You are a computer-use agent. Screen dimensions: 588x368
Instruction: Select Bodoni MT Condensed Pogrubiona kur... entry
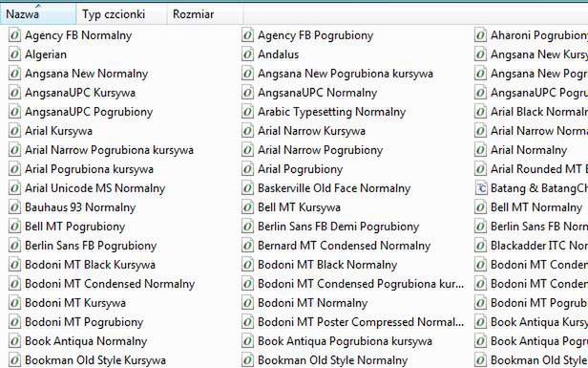tap(361, 284)
